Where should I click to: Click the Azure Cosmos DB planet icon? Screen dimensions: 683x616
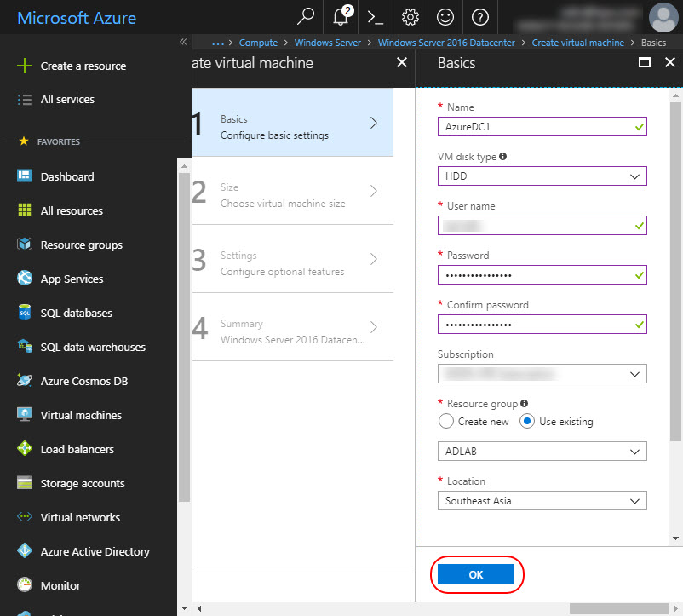[x=25, y=380]
